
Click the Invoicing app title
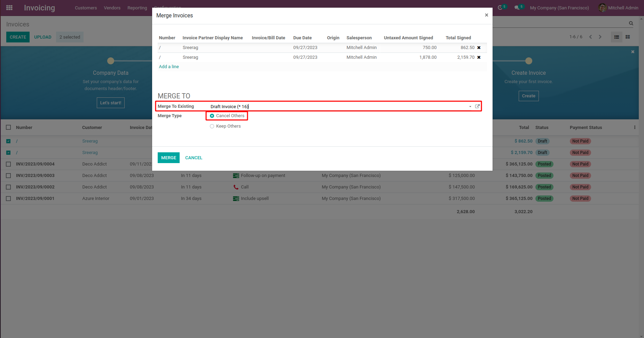39,8
